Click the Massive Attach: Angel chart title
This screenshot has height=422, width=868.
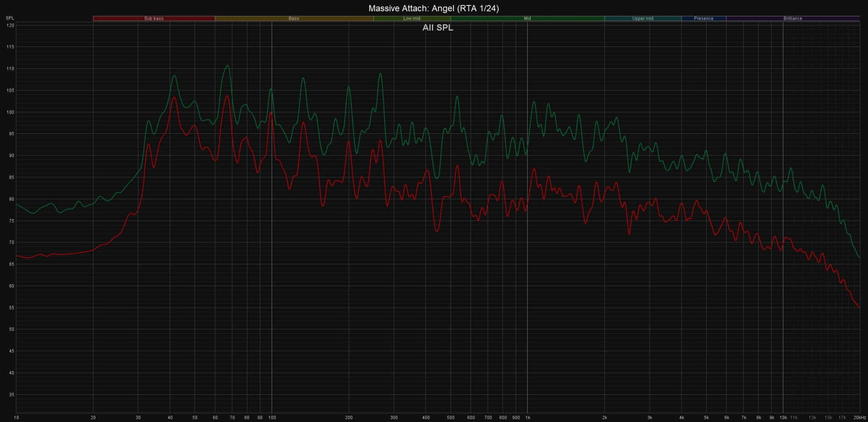(434, 8)
